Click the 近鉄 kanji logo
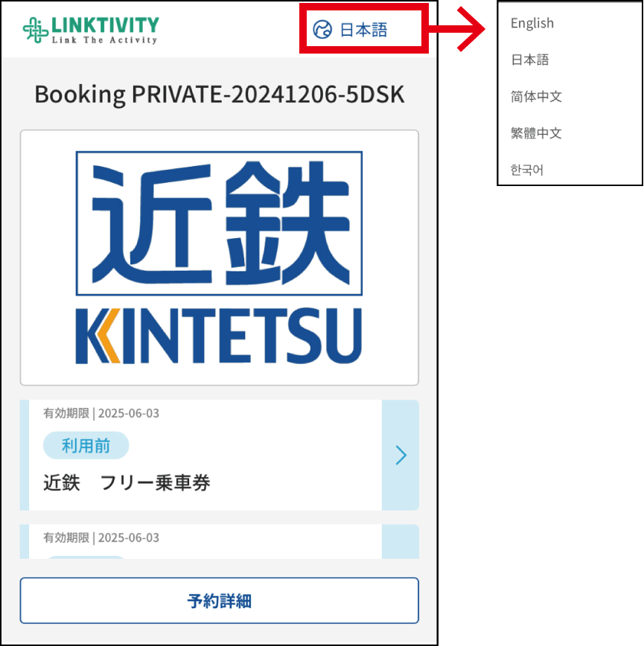Screen dimensions: 644x646 point(218,223)
